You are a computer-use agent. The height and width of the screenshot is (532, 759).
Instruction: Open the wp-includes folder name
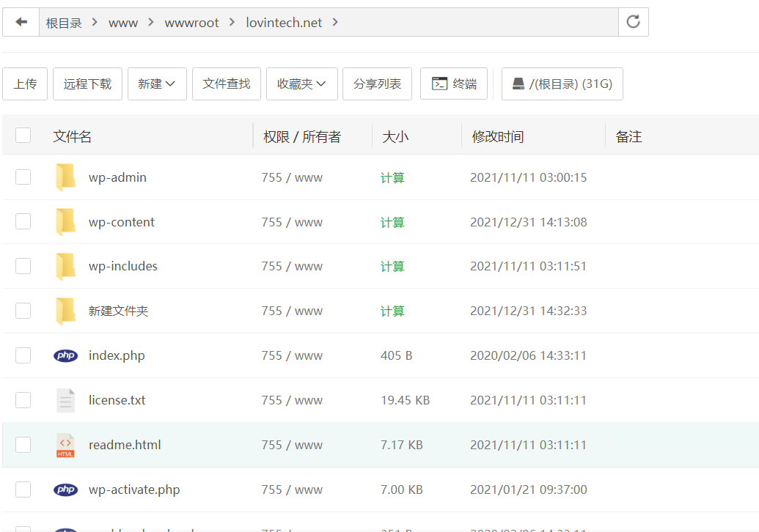click(123, 266)
